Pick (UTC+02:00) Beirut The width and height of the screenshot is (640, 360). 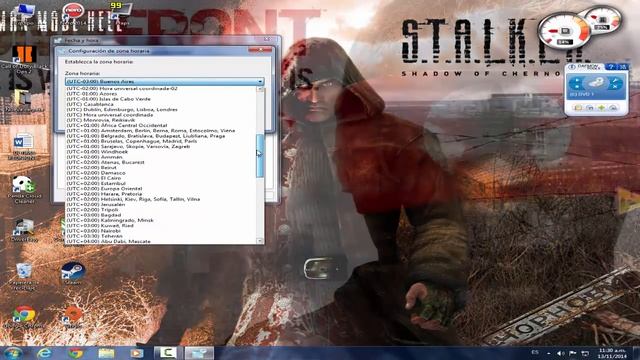pyautogui.click(x=91, y=168)
